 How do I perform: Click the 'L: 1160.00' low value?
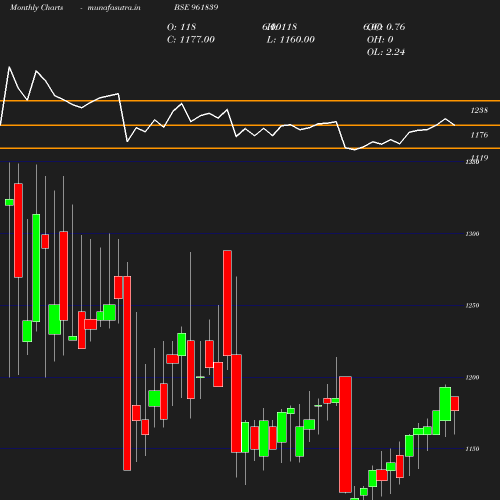[x=291, y=39]
